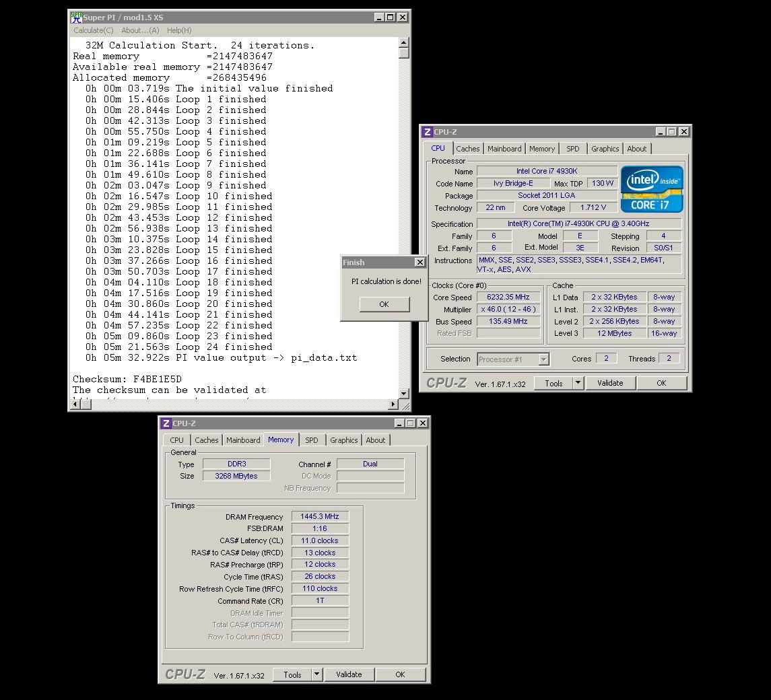Open About menu in Super PI
Image resolution: width=771 pixels, height=700 pixels.
coord(140,30)
